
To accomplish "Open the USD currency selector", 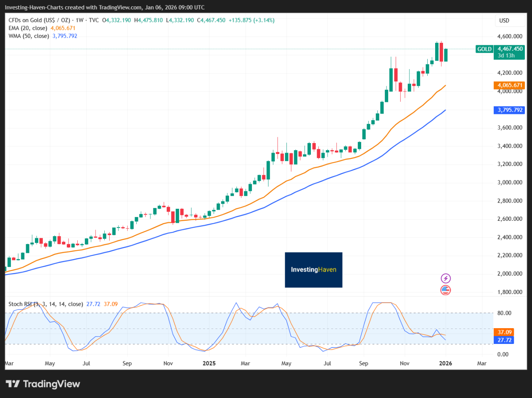I will 504,20.
